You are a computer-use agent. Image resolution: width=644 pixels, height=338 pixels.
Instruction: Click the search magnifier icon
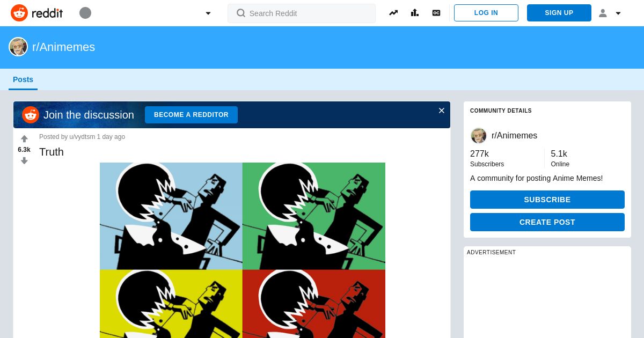[241, 13]
